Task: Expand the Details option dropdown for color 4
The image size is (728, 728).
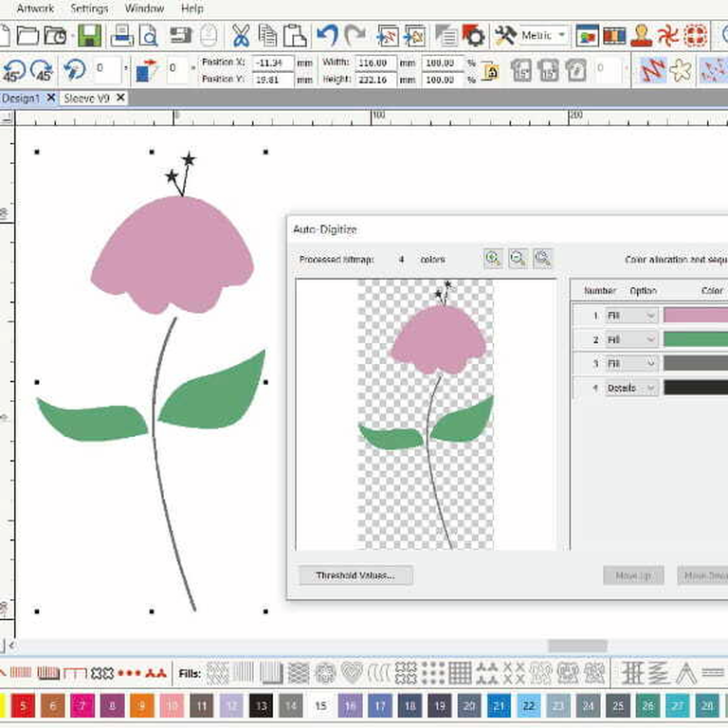Action: click(631, 388)
